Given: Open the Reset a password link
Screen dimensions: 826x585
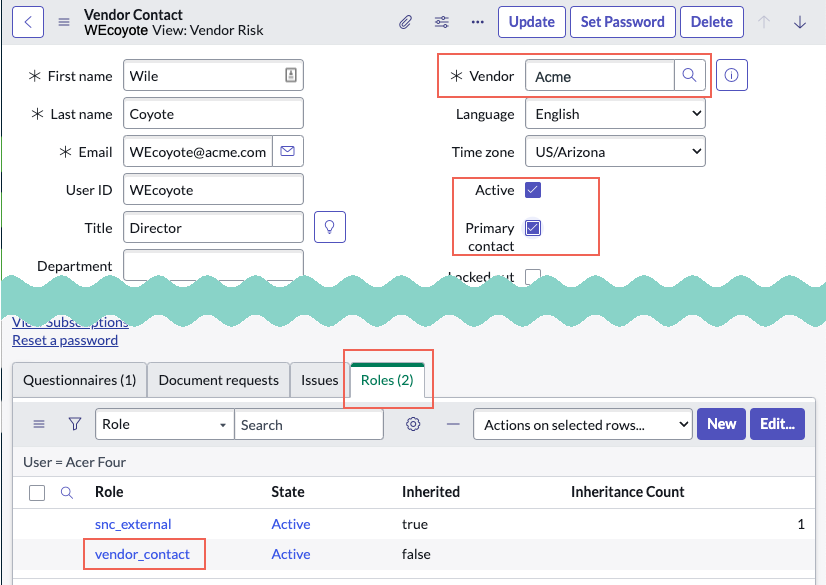Looking at the screenshot, I should click(65, 341).
